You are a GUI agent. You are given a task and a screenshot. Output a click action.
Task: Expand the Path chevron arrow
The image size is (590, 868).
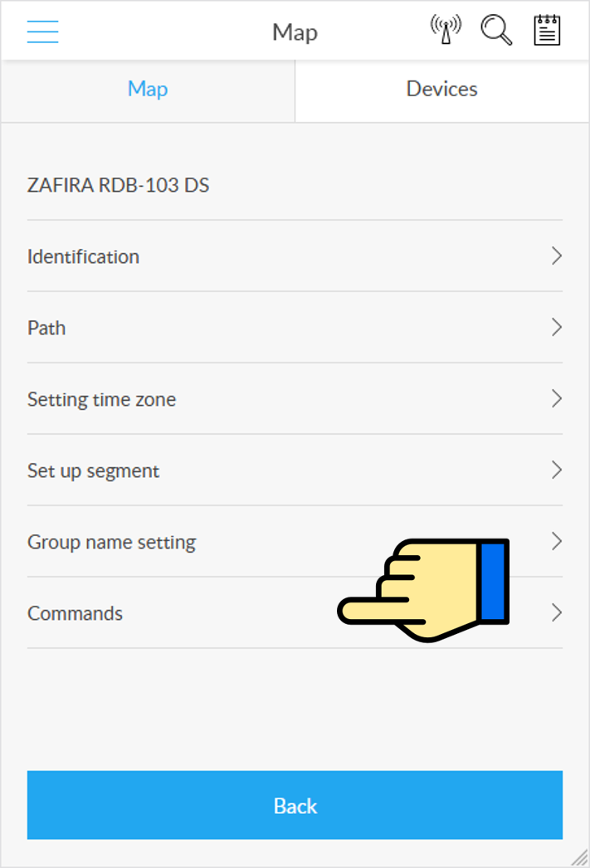(557, 327)
